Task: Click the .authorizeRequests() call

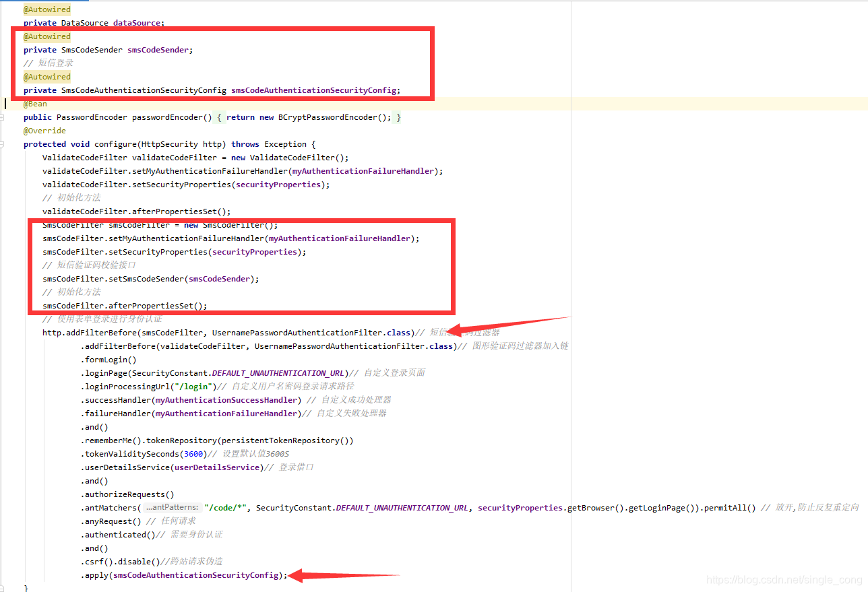Action: (x=127, y=494)
